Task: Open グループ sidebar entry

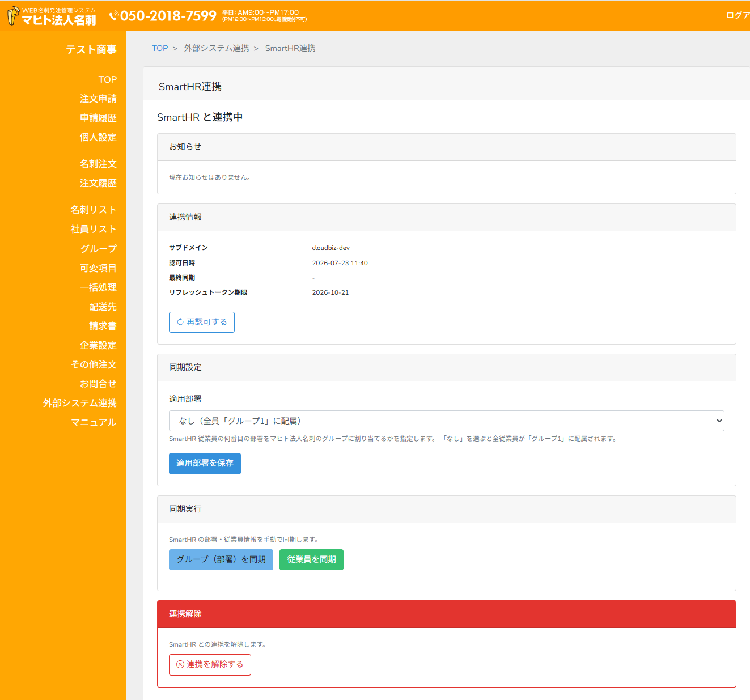Action: click(x=99, y=249)
